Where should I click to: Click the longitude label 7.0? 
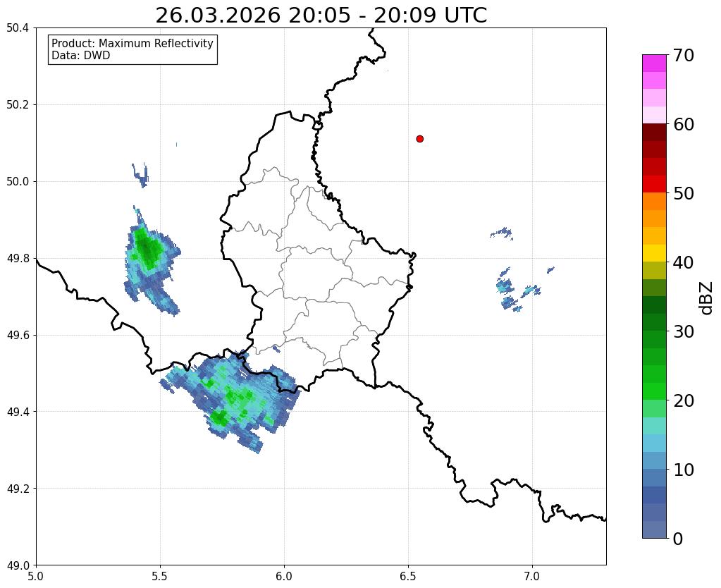[x=532, y=576]
